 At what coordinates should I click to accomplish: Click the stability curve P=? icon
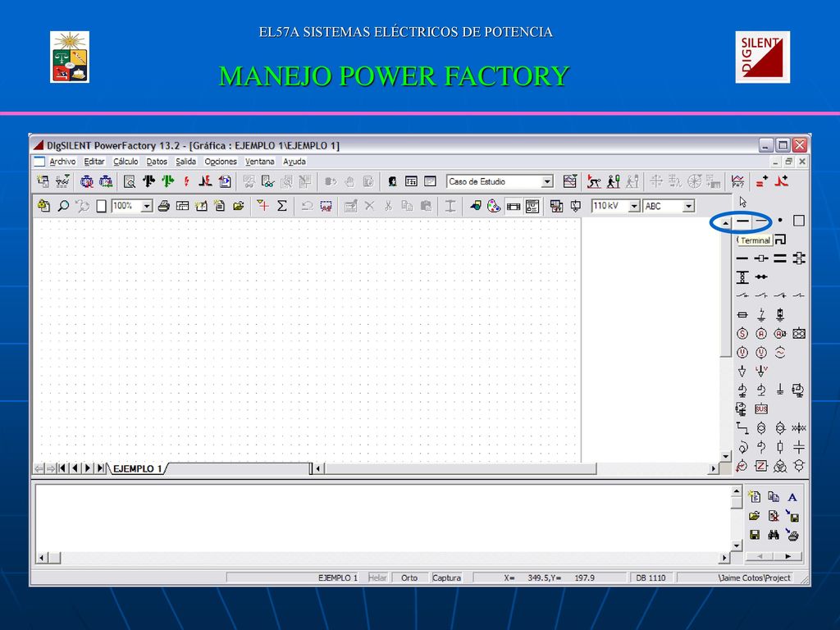[x=737, y=181]
